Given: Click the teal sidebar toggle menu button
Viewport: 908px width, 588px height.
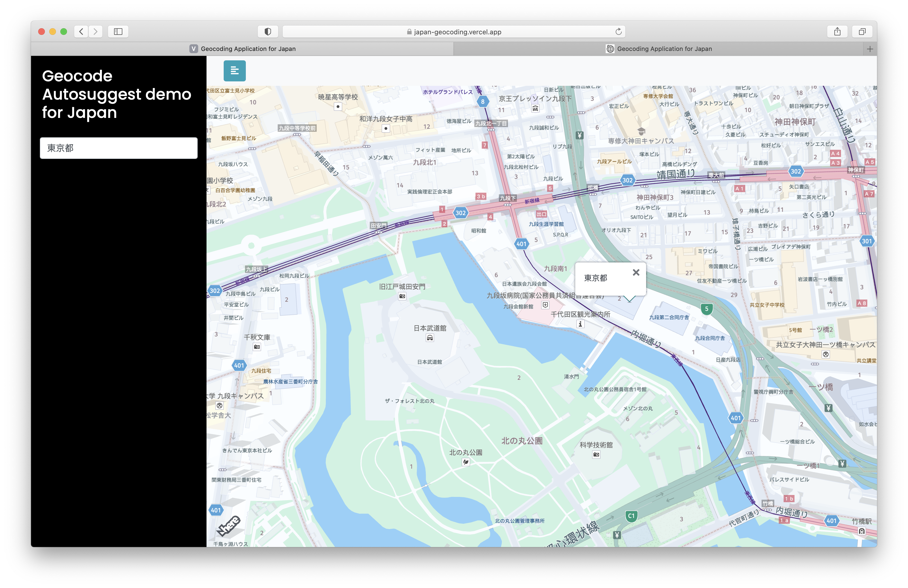Looking at the screenshot, I should (234, 71).
